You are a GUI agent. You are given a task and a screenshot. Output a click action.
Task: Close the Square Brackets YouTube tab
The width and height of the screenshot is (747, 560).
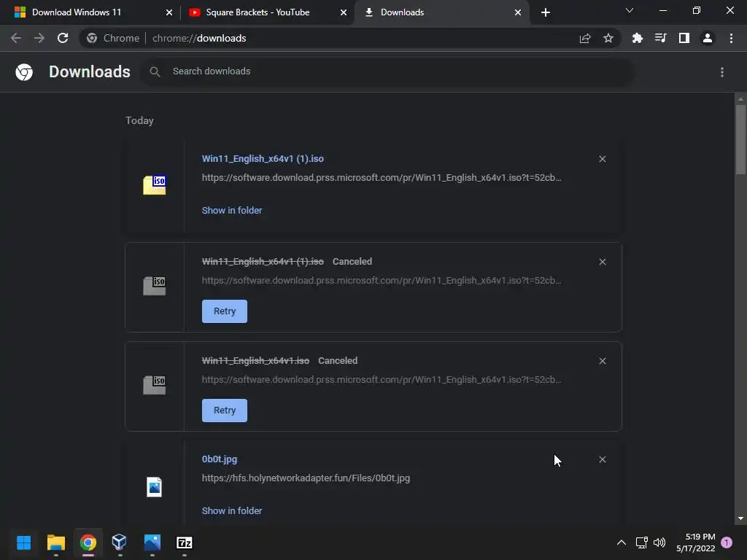pos(344,12)
